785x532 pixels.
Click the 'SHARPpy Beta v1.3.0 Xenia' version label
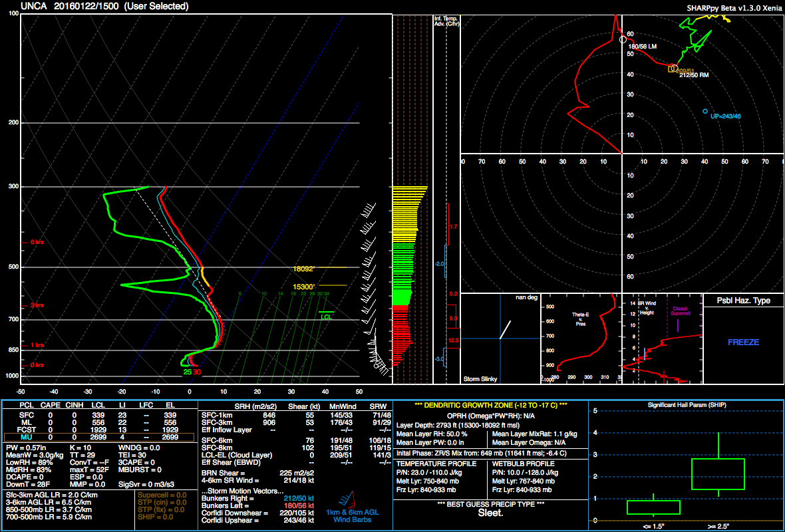click(735, 7)
